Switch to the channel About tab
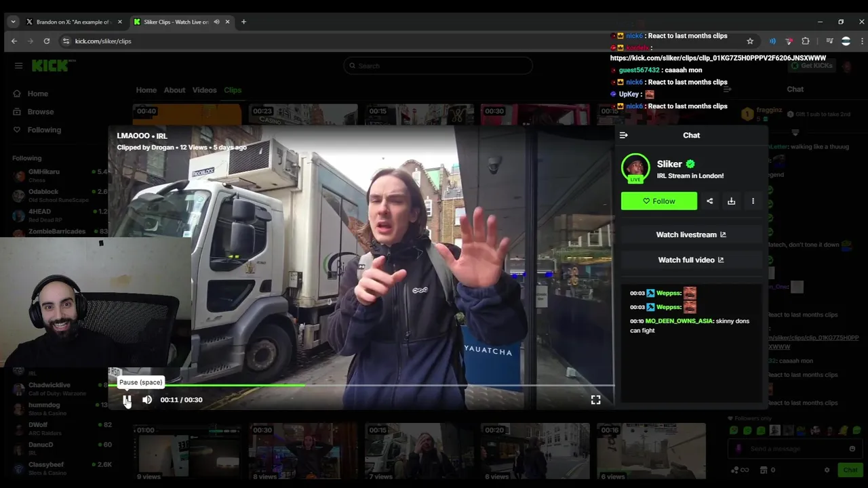 [x=174, y=90]
